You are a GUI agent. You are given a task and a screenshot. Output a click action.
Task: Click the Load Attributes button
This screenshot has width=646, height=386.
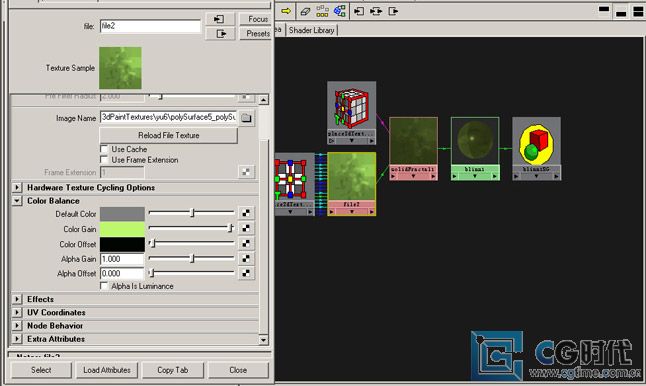pyautogui.click(x=107, y=370)
